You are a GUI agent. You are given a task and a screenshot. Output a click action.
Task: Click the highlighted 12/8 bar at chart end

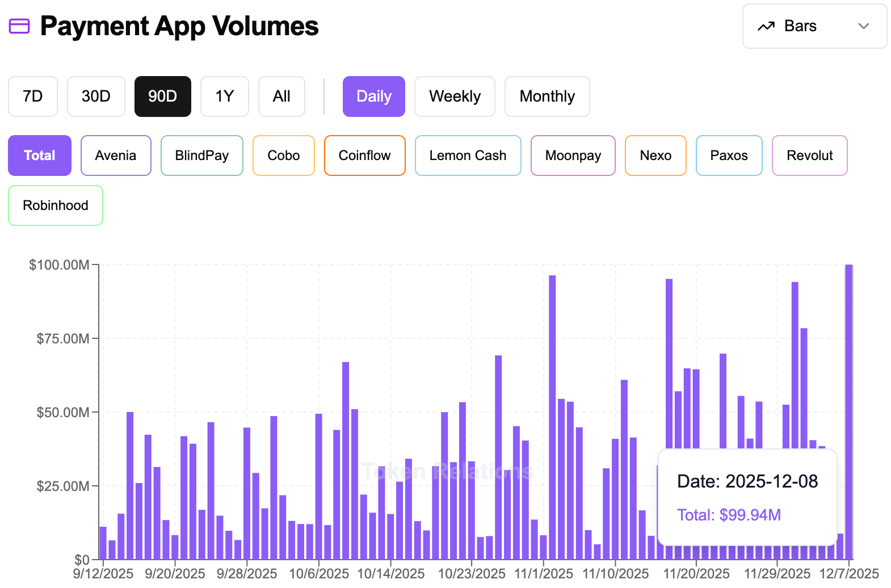pos(849,412)
